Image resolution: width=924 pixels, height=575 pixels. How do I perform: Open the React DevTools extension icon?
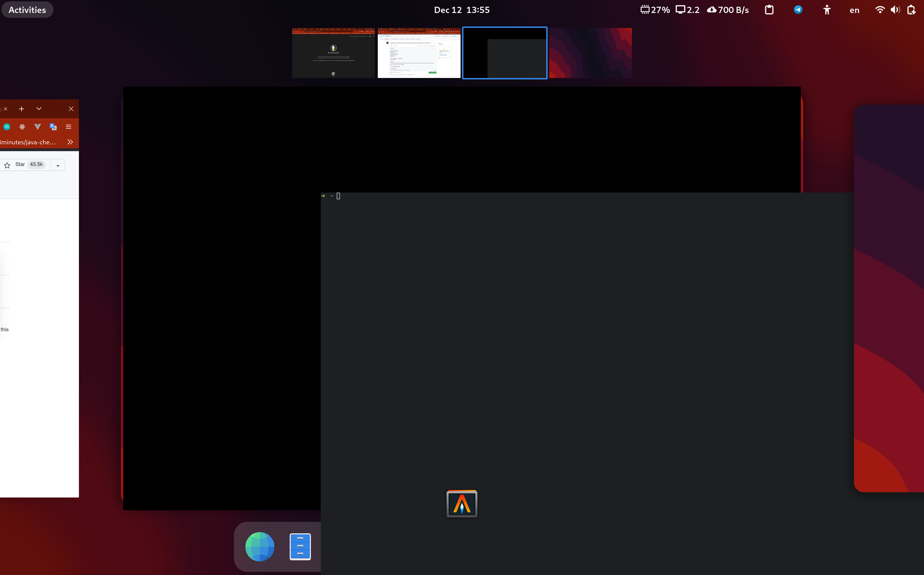coord(22,127)
